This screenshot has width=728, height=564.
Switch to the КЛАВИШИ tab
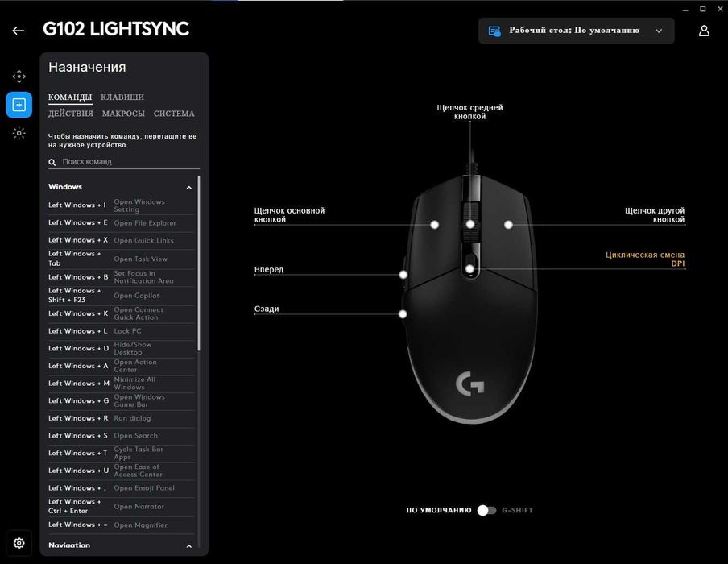tap(122, 97)
